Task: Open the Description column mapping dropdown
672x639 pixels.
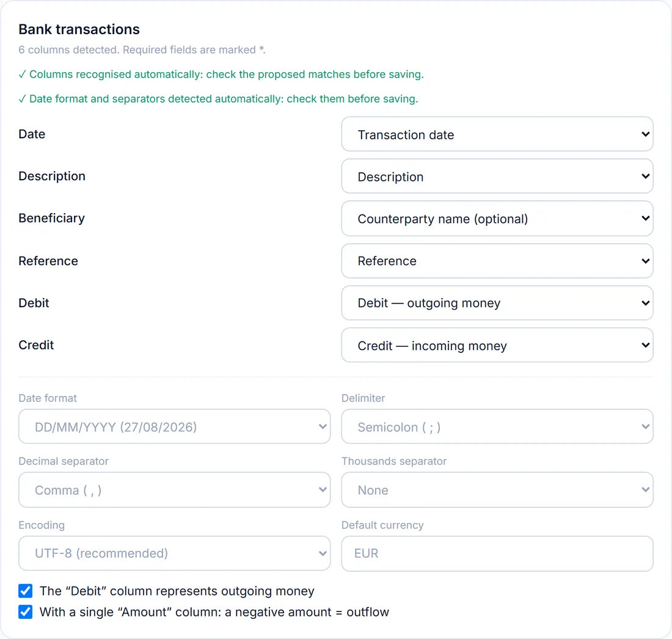Action: (497, 176)
